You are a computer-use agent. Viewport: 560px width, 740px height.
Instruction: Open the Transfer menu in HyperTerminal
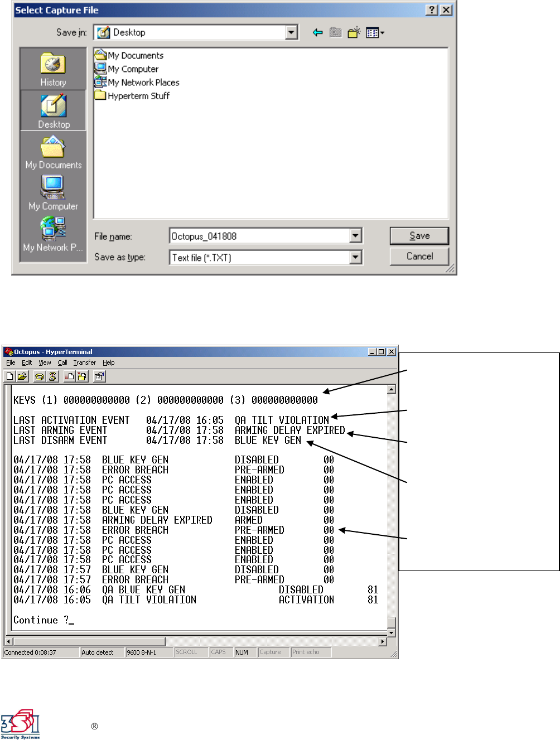coord(85,362)
